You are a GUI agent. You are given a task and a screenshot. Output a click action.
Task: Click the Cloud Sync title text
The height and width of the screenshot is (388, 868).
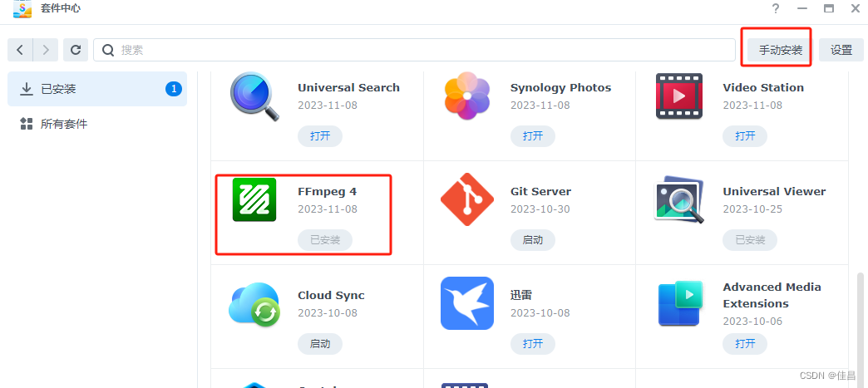point(331,295)
